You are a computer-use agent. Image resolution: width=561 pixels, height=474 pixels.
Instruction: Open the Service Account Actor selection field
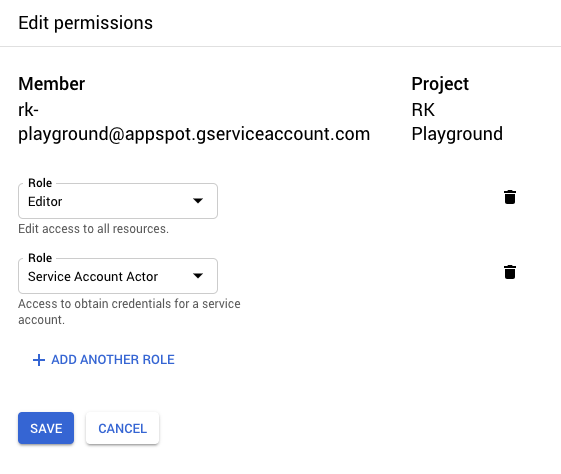pyautogui.click(x=118, y=276)
